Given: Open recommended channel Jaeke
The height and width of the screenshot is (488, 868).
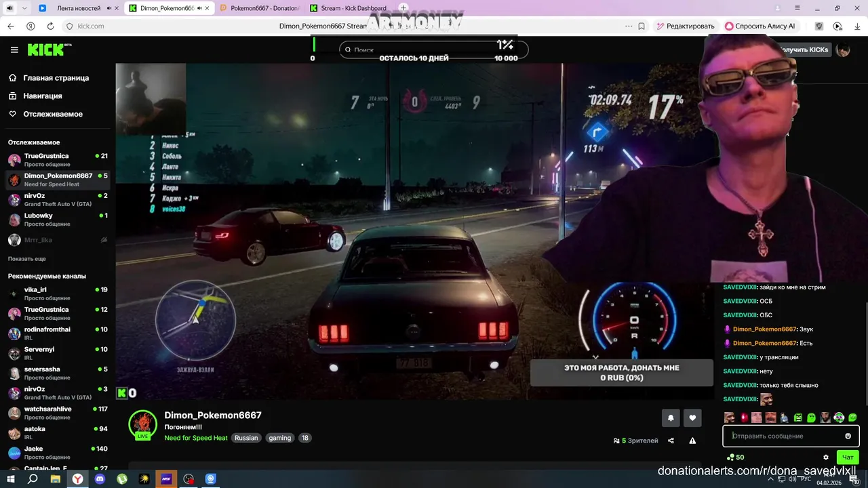Looking at the screenshot, I should coord(58,453).
